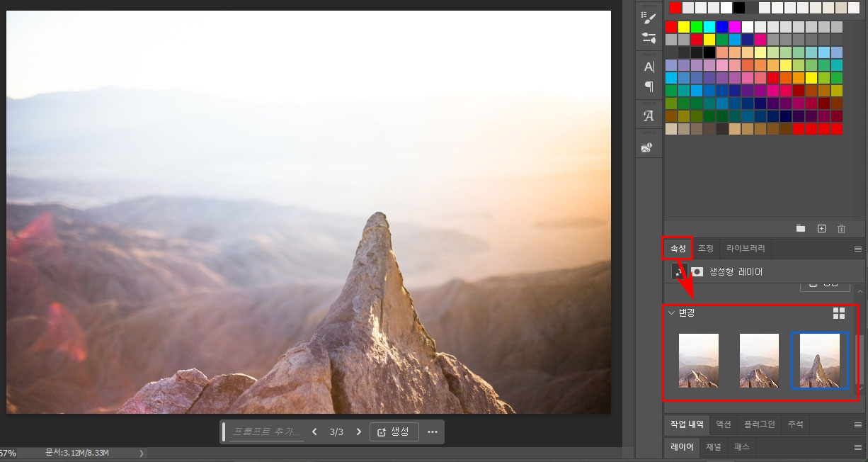Open the Brushes presets panel icon
868x462 pixels.
[x=649, y=38]
